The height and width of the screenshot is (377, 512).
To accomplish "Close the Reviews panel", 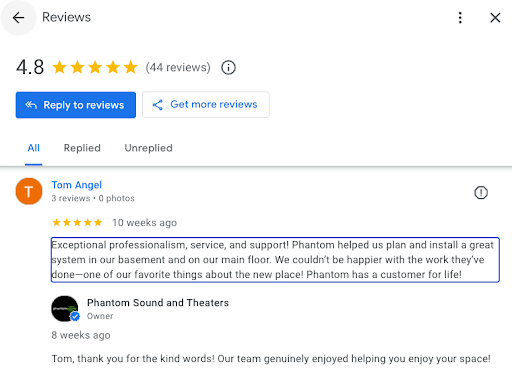I will coord(495,18).
